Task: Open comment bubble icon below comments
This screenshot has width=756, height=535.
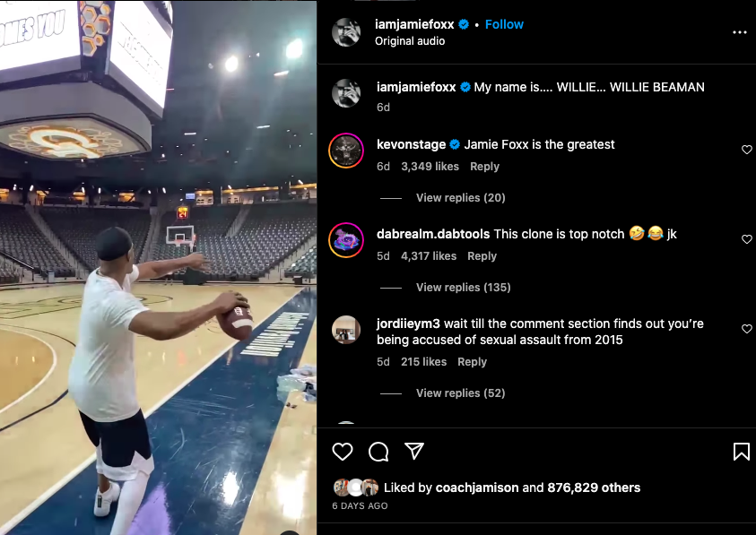Action: coord(378,452)
